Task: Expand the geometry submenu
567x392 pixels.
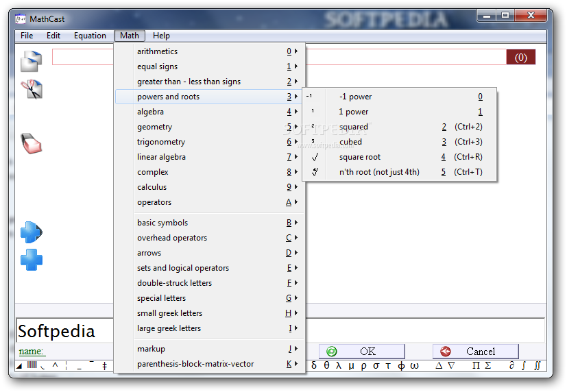Action: click(210, 127)
